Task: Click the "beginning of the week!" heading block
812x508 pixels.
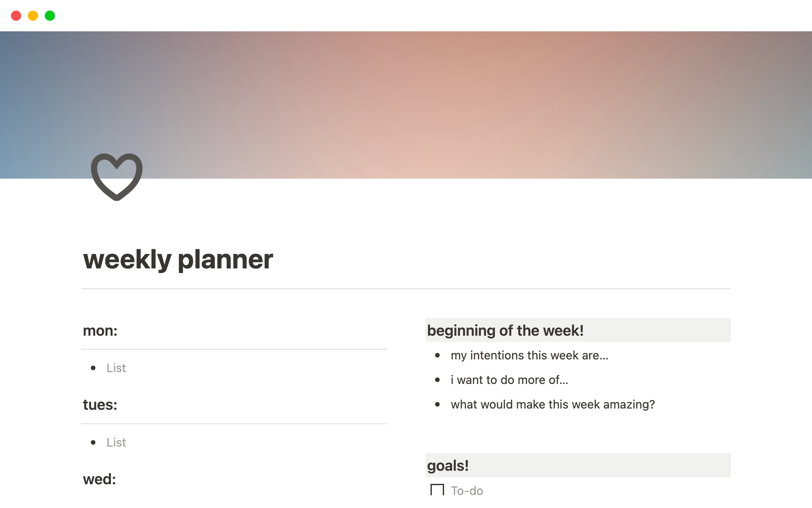Action: tap(506, 331)
